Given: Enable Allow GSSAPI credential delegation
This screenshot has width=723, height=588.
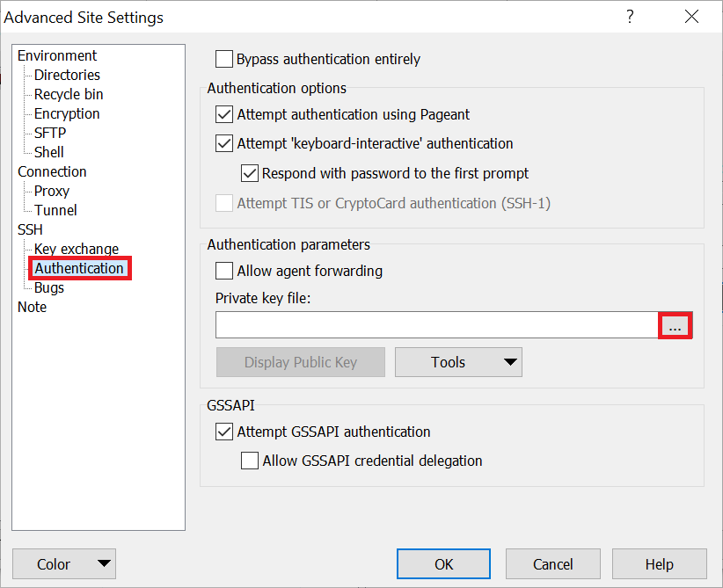Looking at the screenshot, I should click(x=250, y=461).
